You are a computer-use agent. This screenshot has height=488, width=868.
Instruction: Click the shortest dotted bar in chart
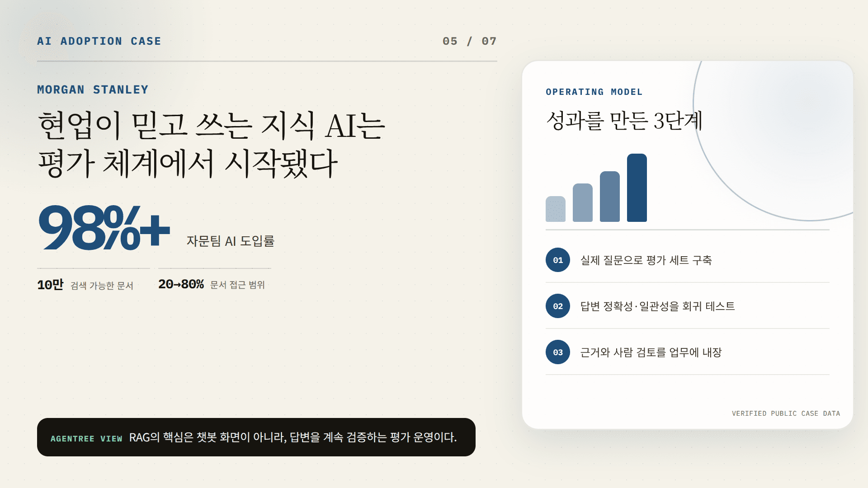pos(556,209)
